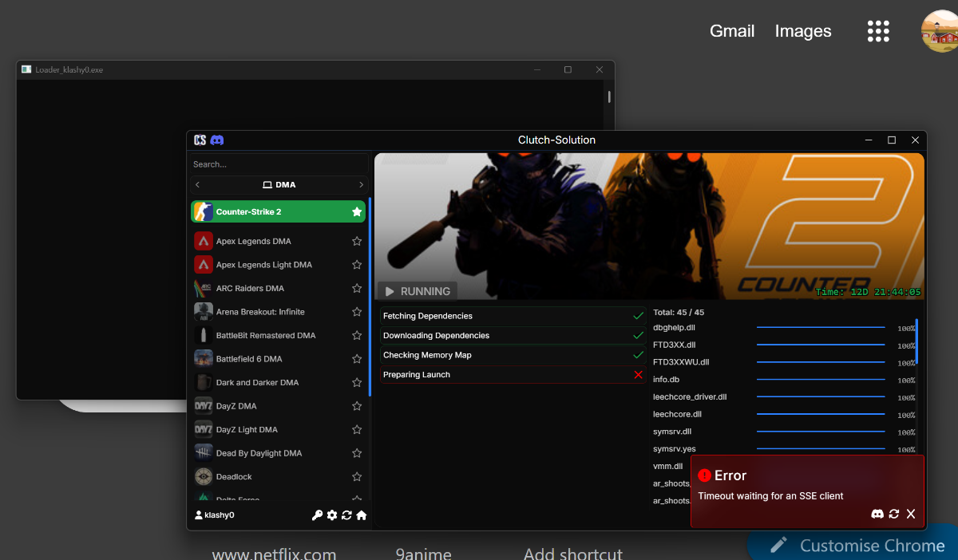The height and width of the screenshot is (560, 958).
Task: Click the Dead By Daylight DMA icon
Action: (x=204, y=453)
